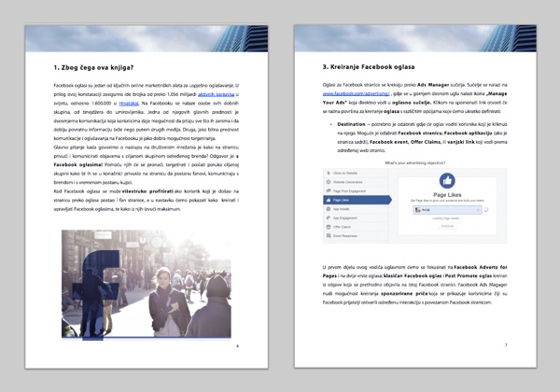Viewport: 560px width, 392px height.
Task: Click the icon beside App Installs
Action: (329, 209)
